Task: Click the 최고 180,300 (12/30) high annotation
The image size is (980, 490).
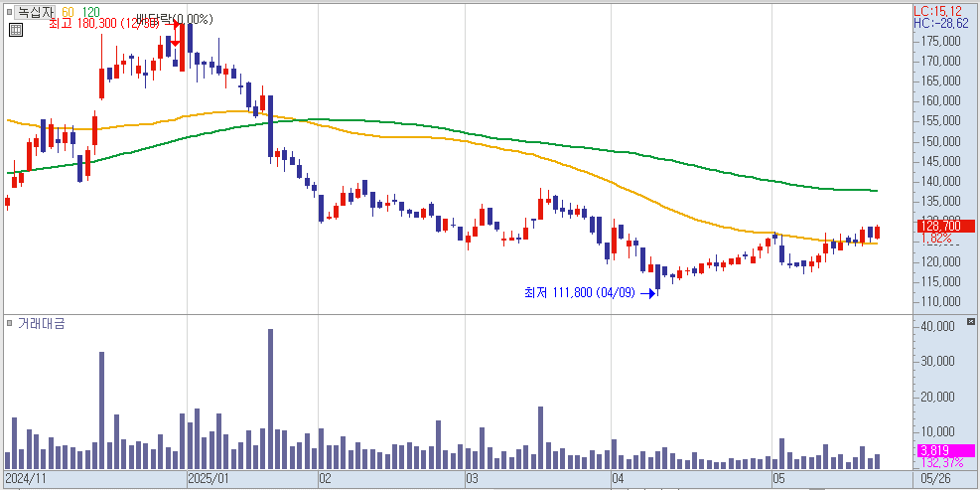Action: (106, 25)
